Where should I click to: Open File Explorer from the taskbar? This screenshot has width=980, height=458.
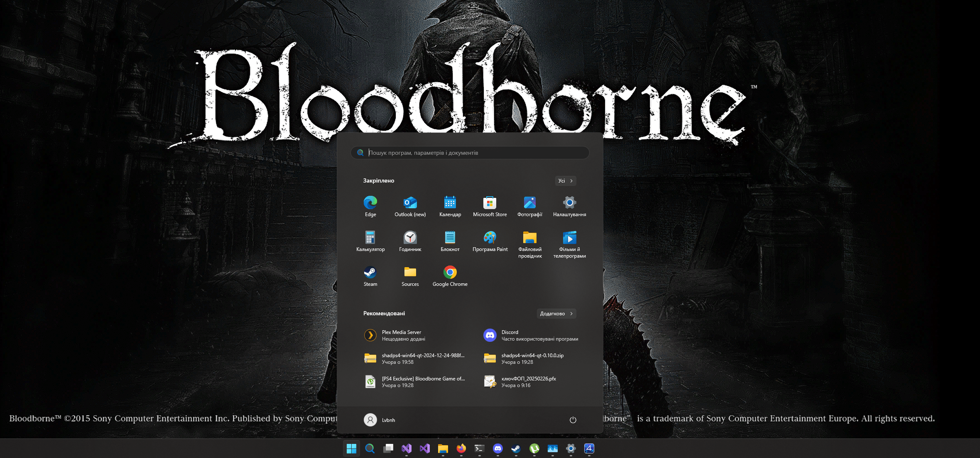point(443,448)
